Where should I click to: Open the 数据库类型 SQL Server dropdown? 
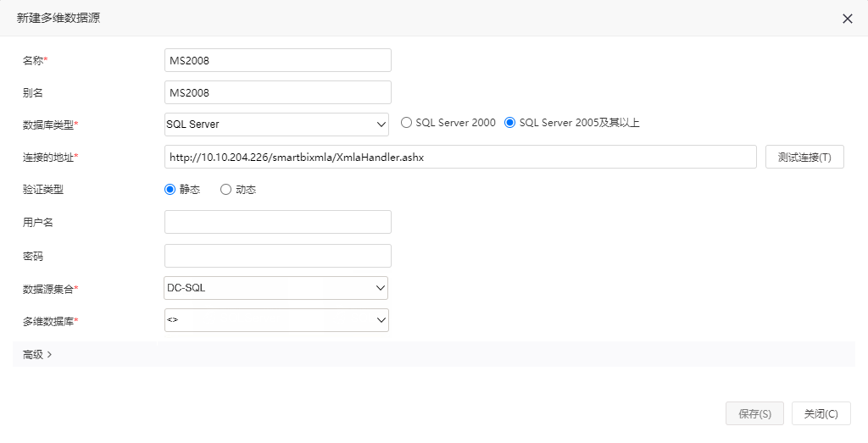277,125
